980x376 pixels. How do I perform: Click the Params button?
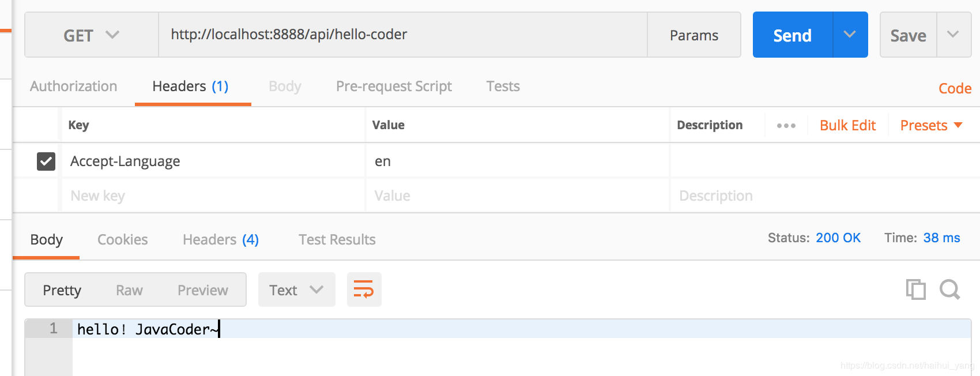click(x=693, y=35)
